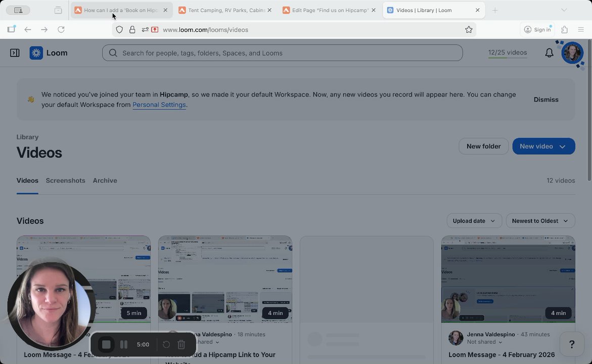Click the browser address bar URL
The width and height of the screenshot is (592, 364).
click(x=205, y=29)
